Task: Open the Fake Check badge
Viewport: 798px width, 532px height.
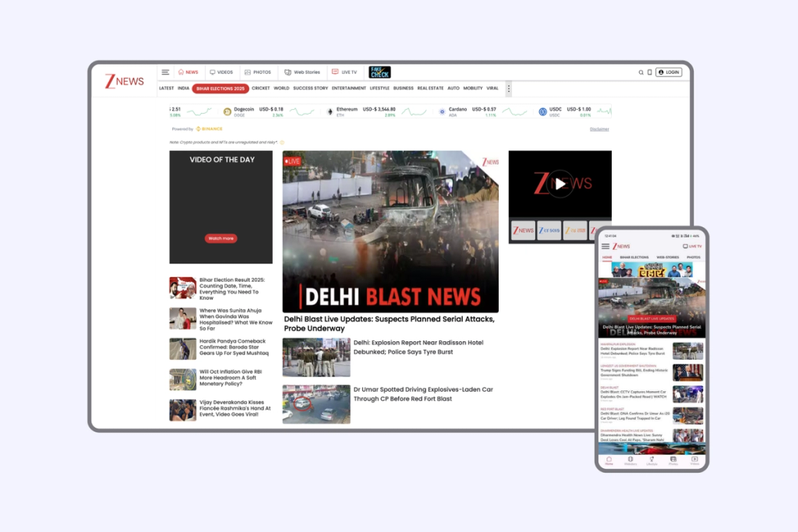Action: pos(380,72)
